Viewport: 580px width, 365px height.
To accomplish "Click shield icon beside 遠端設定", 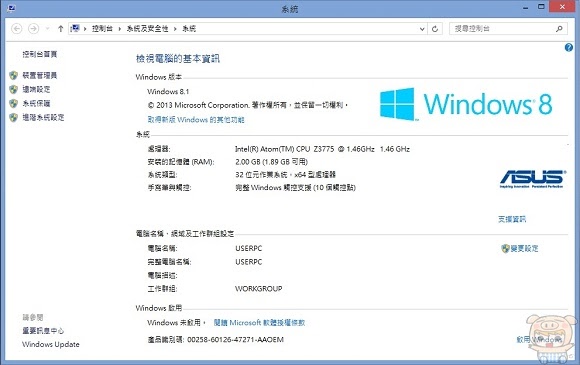I will (x=14, y=89).
